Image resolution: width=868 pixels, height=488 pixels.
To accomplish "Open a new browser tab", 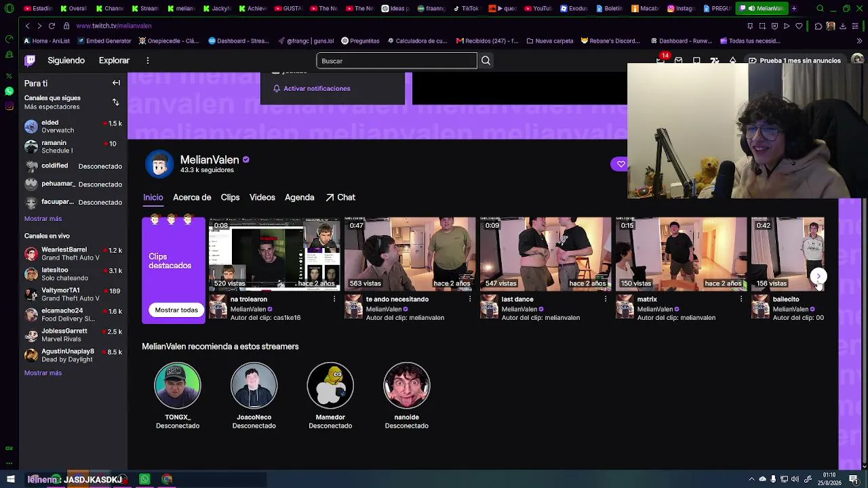I will 794,9.
